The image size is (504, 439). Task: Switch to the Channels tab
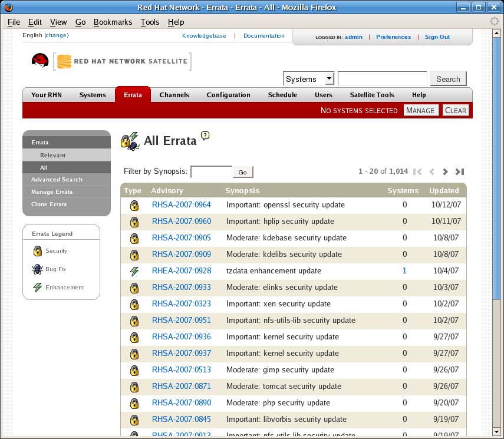[x=174, y=95]
